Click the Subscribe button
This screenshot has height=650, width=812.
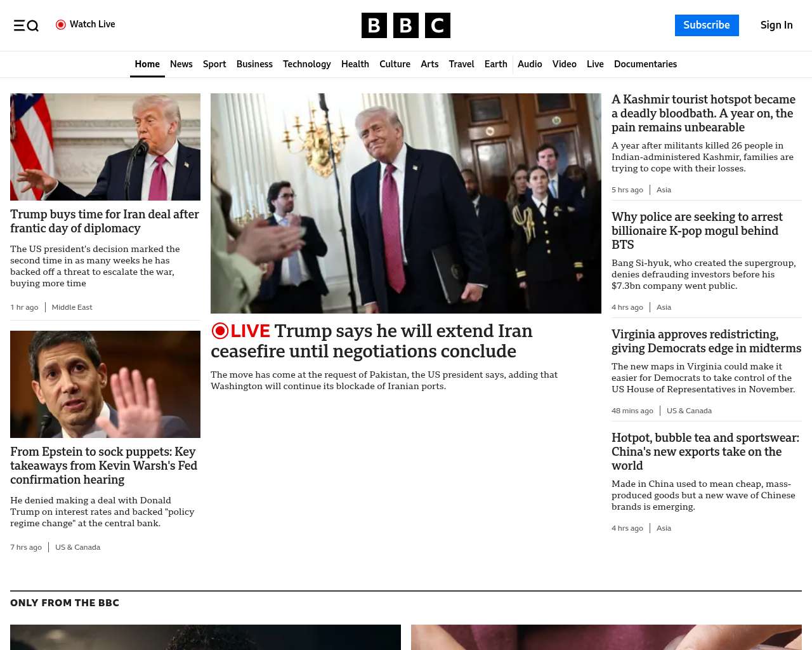[707, 25]
